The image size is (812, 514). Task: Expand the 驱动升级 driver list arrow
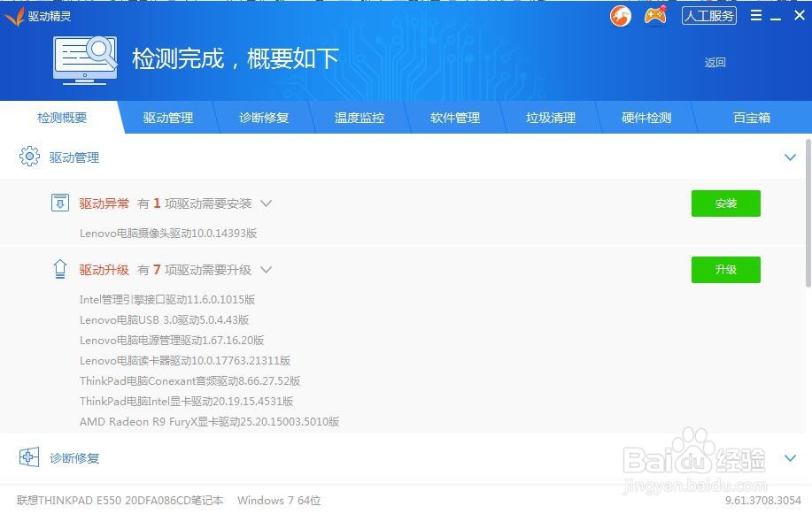[x=266, y=270]
